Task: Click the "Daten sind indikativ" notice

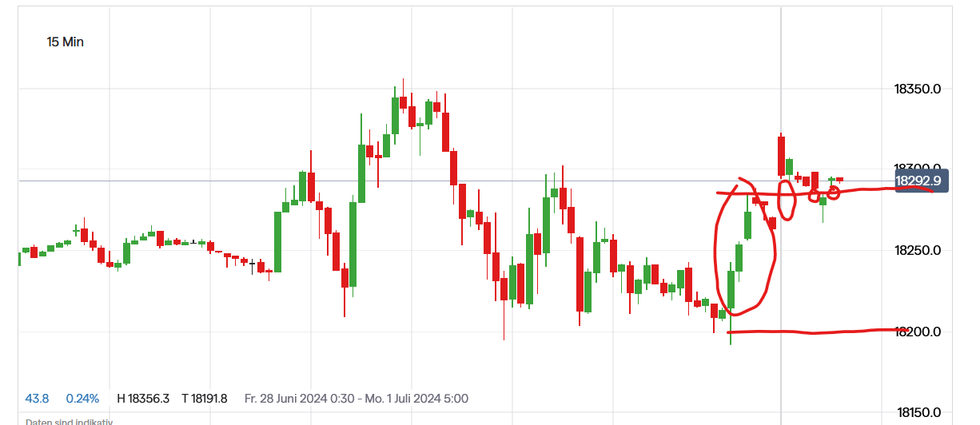Action: click(70, 422)
